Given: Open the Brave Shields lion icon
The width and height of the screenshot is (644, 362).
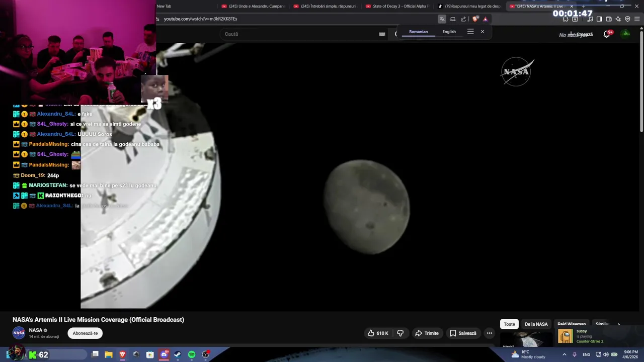Looking at the screenshot, I should click(x=475, y=19).
